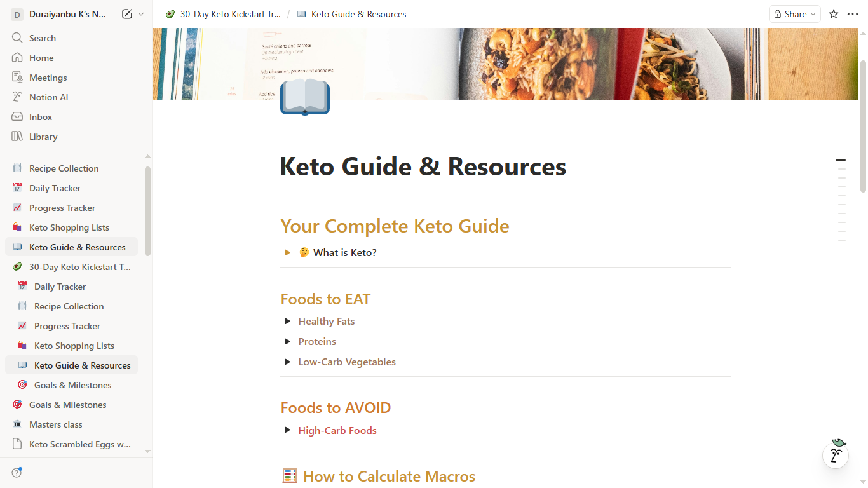This screenshot has height=488, width=868.
Task: Open Notion AI from sidebar
Action: (x=48, y=97)
